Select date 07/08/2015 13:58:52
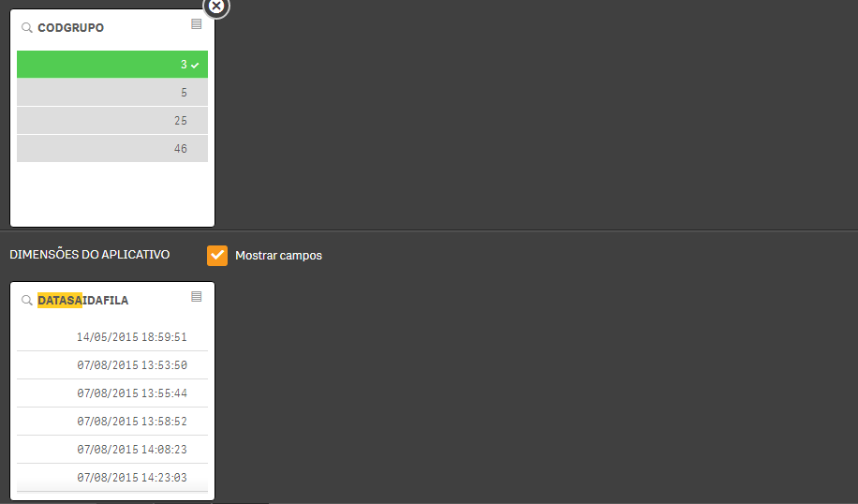 point(112,422)
